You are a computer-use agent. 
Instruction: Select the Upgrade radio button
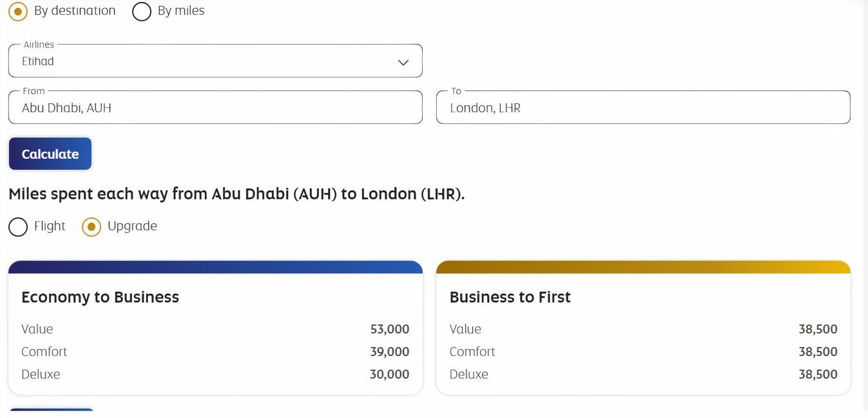click(x=92, y=226)
